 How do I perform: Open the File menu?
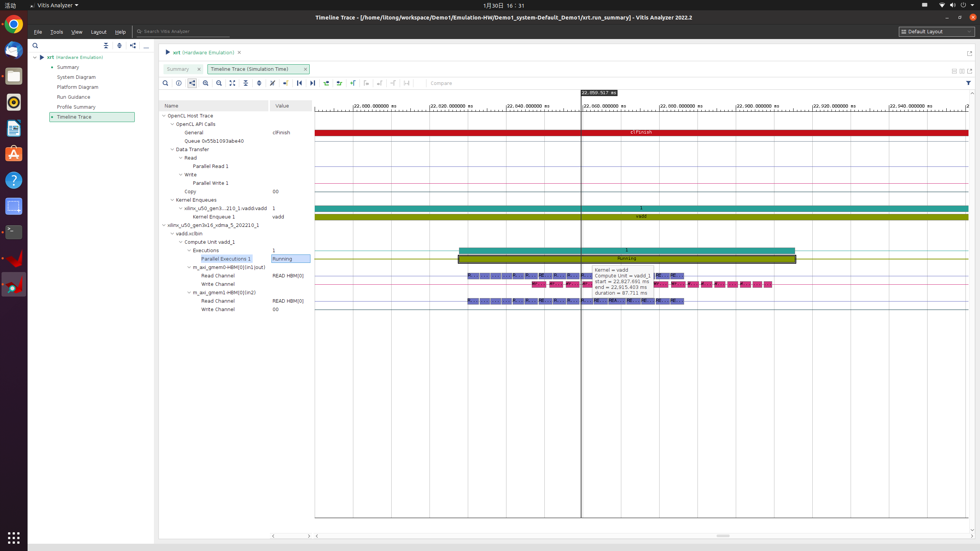click(x=38, y=32)
